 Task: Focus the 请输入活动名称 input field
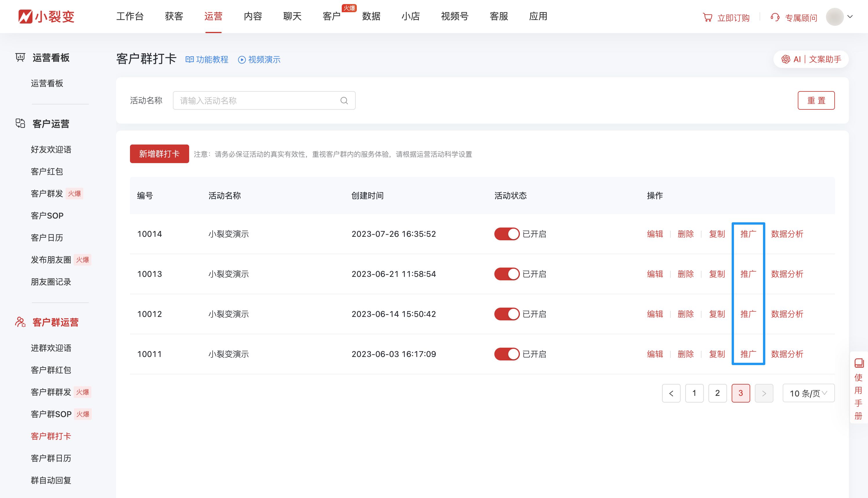point(256,100)
